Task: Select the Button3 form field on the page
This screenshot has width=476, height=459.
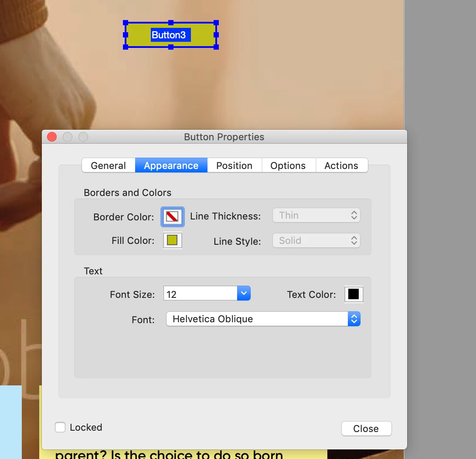Action: (171, 35)
